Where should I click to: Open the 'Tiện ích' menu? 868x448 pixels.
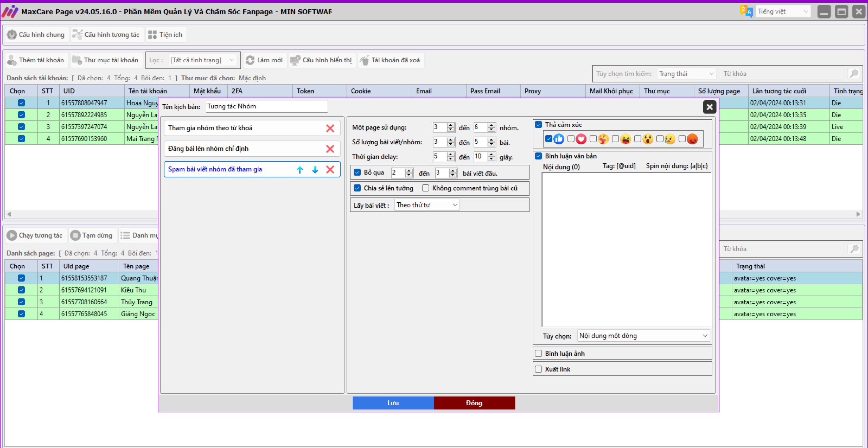coord(166,35)
